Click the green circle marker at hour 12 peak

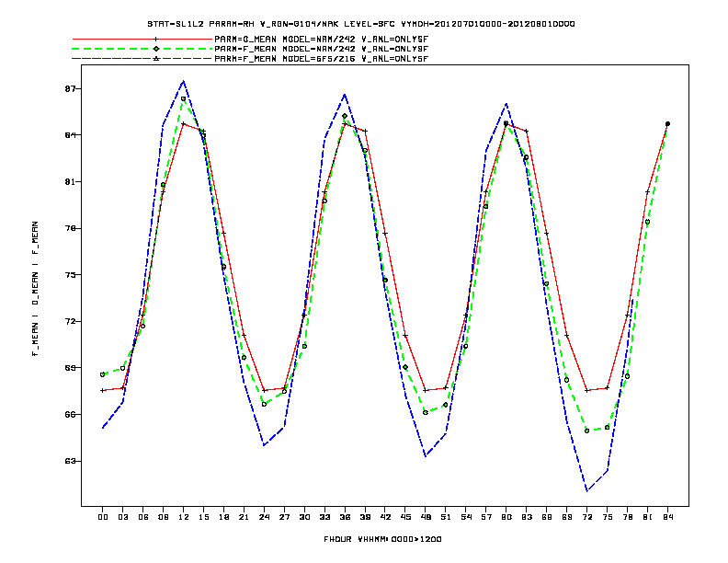184,99
